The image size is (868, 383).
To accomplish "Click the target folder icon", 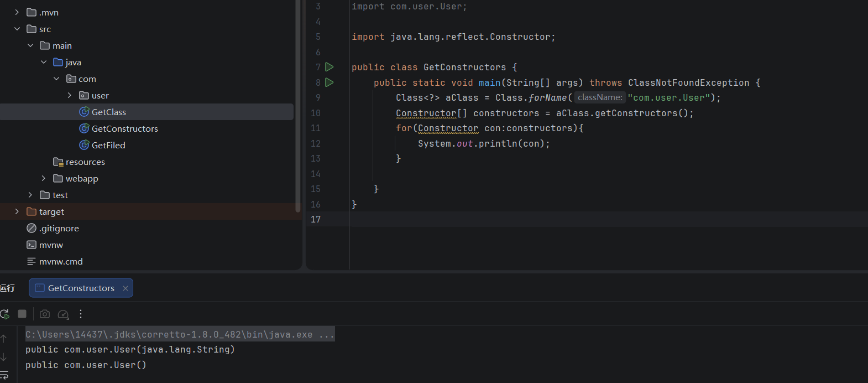I will pos(32,211).
